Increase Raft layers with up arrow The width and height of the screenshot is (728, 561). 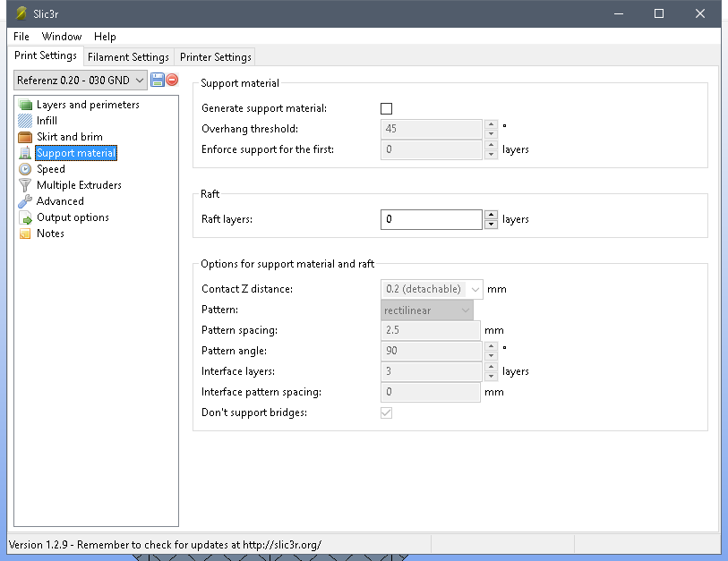click(491, 215)
